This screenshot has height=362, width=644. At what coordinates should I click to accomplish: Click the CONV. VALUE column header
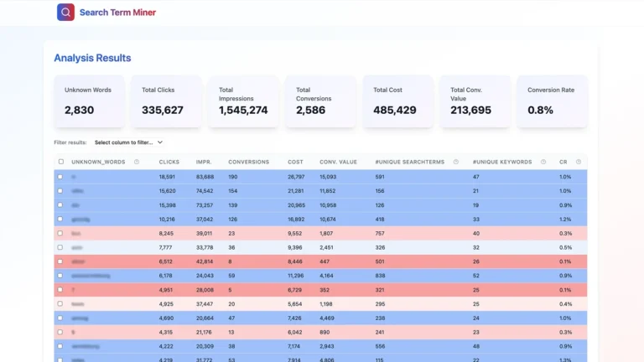(338, 162)
